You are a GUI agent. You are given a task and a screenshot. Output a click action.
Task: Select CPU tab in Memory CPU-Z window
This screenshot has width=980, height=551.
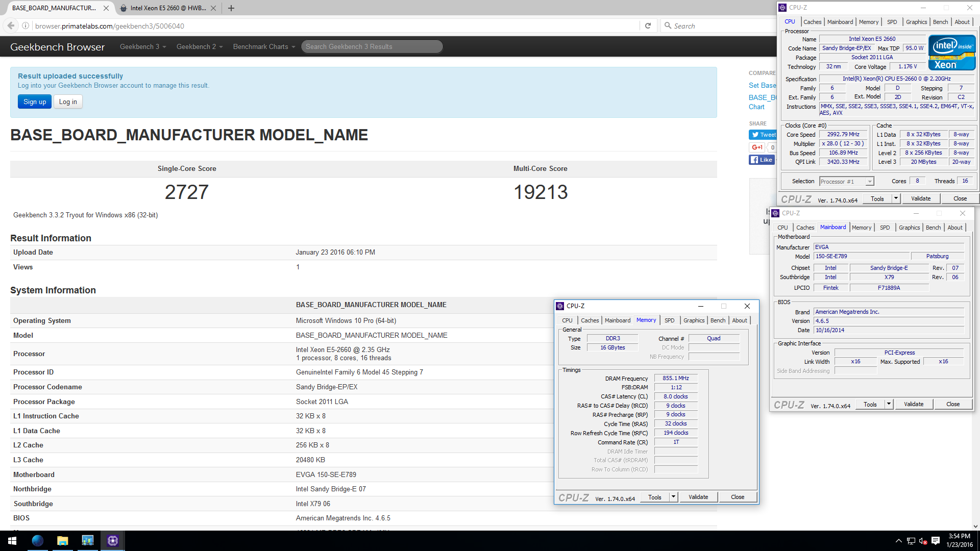[x=567, y=320]
